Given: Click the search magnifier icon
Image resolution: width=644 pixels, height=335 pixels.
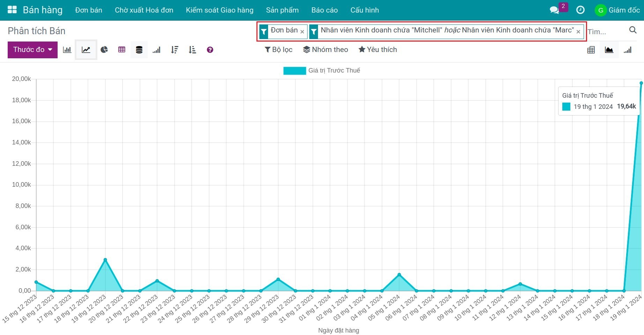Looking at the screenshot, I should [x=632, y=30].
